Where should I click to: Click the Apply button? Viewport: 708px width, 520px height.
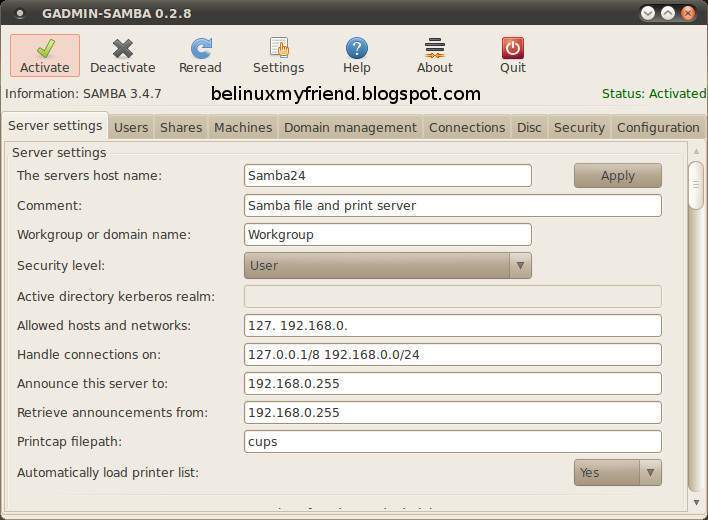617,175
